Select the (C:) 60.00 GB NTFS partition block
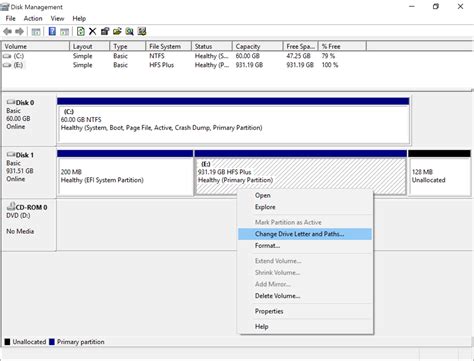474x361 pixels. (233, 120)
